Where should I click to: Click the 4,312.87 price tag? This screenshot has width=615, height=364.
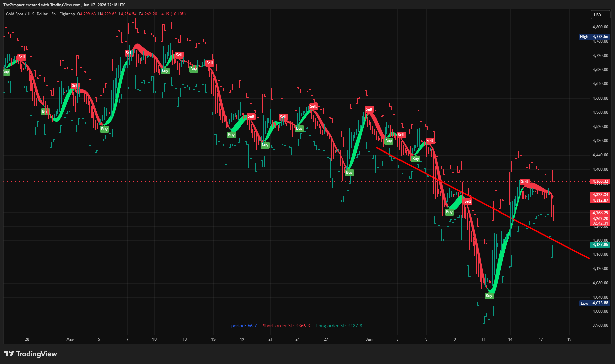(x=600, y=200)
